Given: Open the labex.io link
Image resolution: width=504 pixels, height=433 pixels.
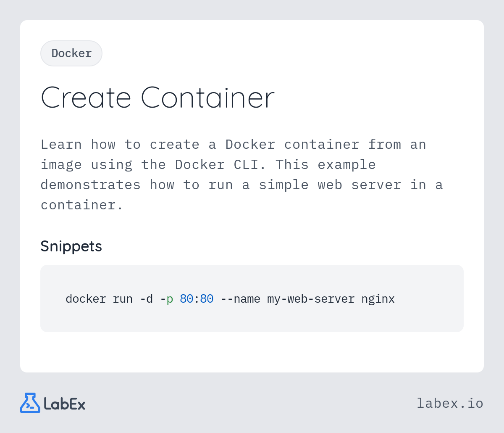Looking at the screenshot, I should (450, 403).
